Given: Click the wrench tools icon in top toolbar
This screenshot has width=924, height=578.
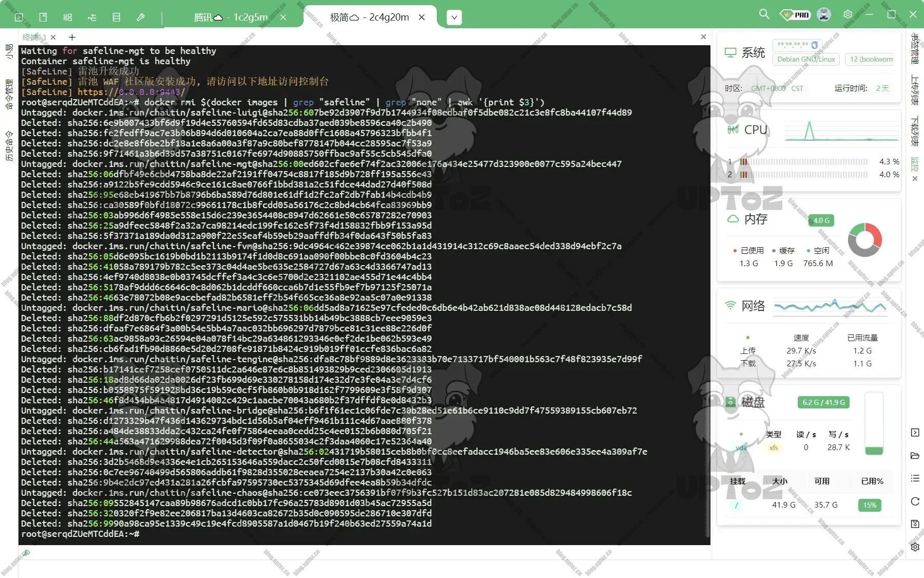Looking at the screenshot, I should click(x=141, y=17).
